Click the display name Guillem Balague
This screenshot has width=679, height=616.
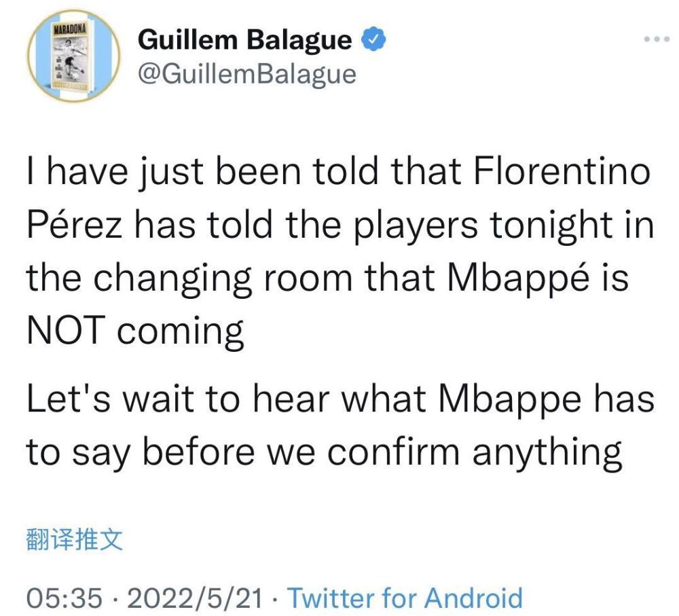244,41
